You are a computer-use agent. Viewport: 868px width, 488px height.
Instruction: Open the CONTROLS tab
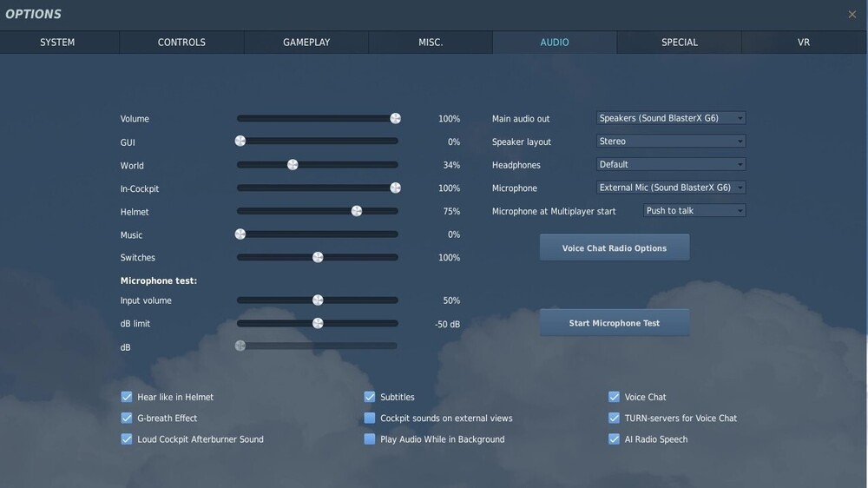click(x=181, y=43)
